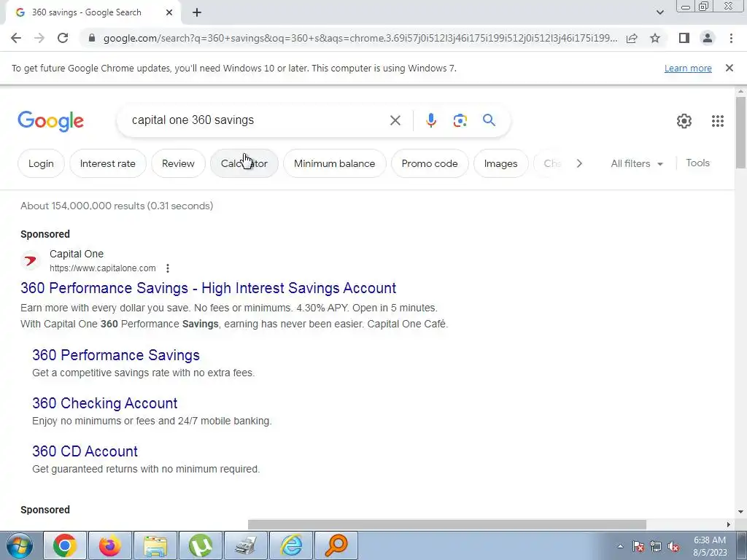Open the Windows Start menu
747x560 pixels.
[19, 545]
